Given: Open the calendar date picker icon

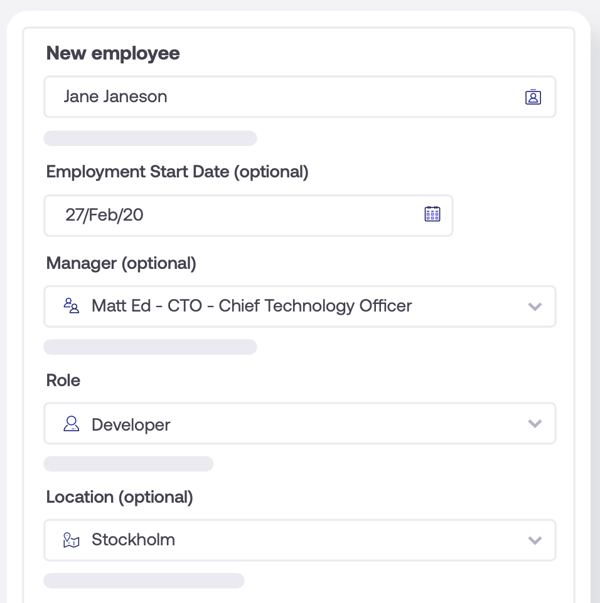Looking at the screenshot, I should pyautogui.click(x=432, y=214).
